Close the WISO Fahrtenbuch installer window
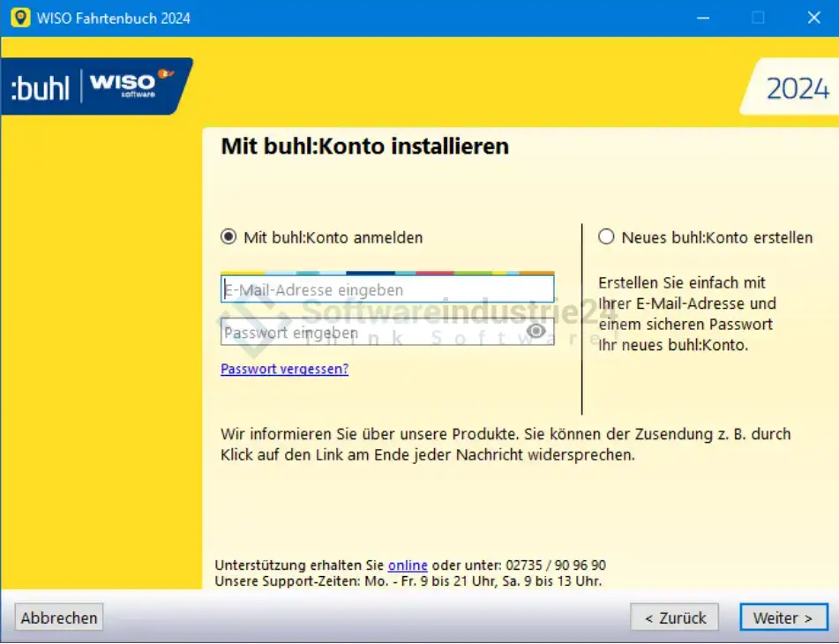 (813, 18)
